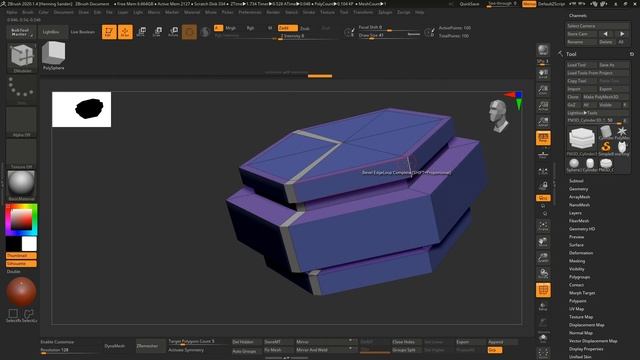
Task: Toggle Mrgb paint mode
Action: [231, 28]
